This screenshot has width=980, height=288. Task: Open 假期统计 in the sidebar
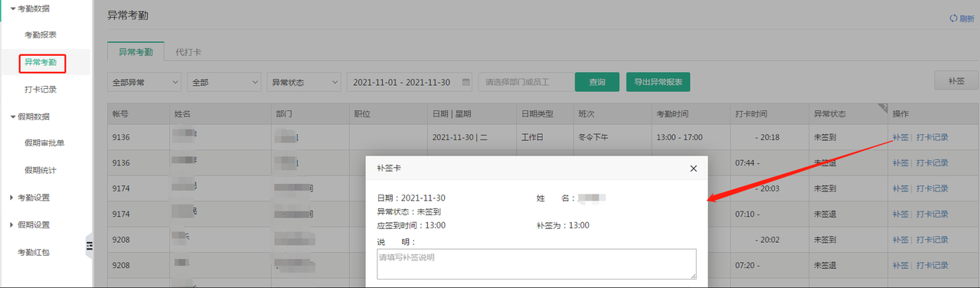coord(41,170)
